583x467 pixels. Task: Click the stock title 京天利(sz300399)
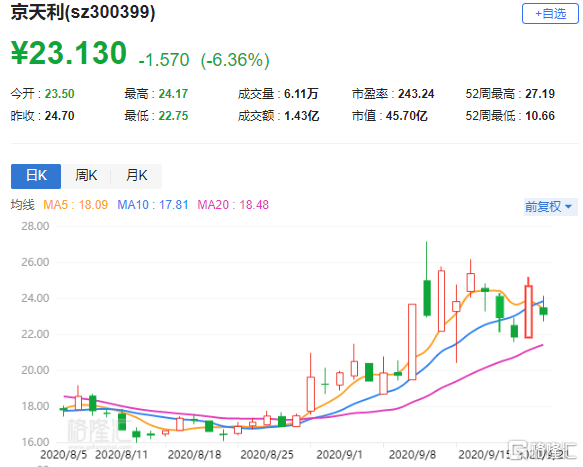pos(83,12)
